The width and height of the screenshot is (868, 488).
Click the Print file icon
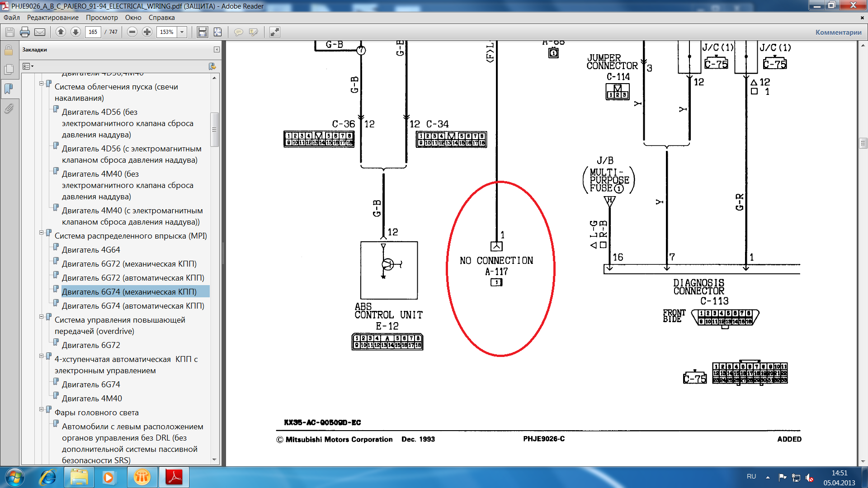[x=25, y=32]
